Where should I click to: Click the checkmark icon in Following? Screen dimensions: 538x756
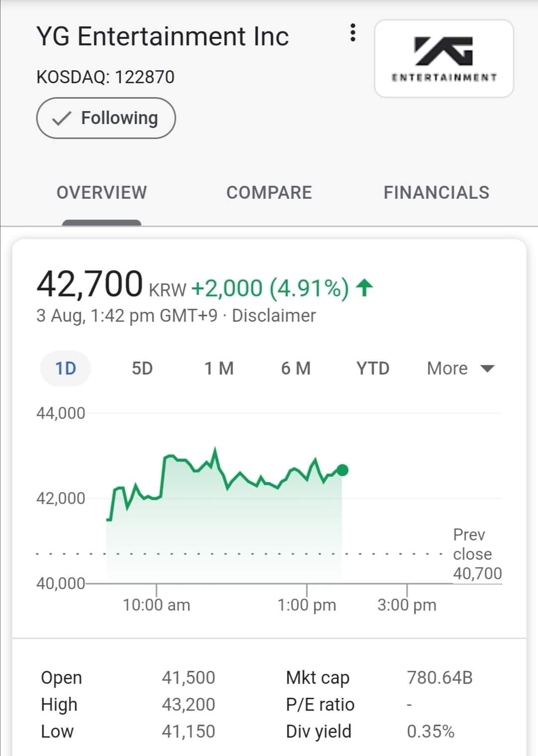click(61, 119)
